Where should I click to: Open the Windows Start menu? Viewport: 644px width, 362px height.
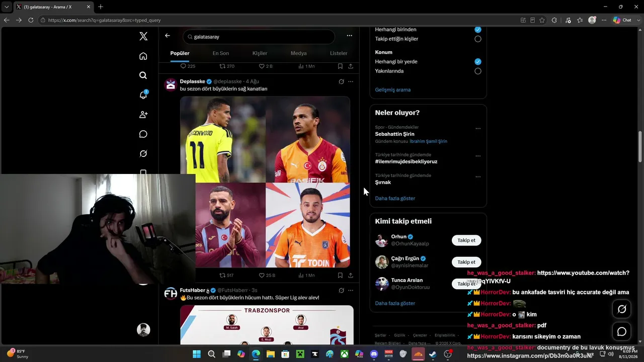(197, 354)
